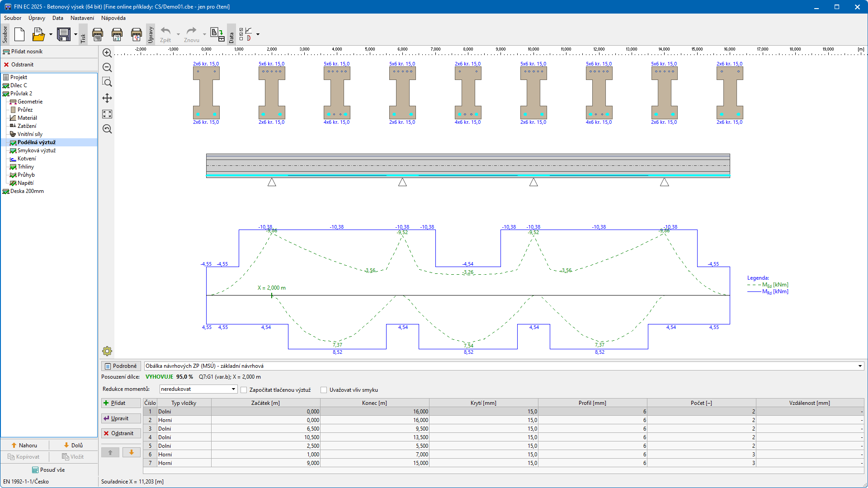Click the zoom out magnifier icon
Viewport: 868px width, 488px height.
click(x=107, y=67)
